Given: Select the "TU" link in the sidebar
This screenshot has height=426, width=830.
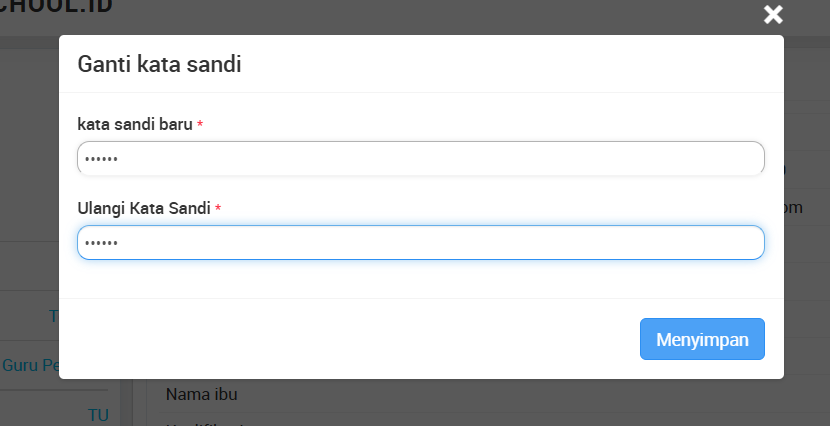Looking at the screenshot, I should [x=98, y=415].
